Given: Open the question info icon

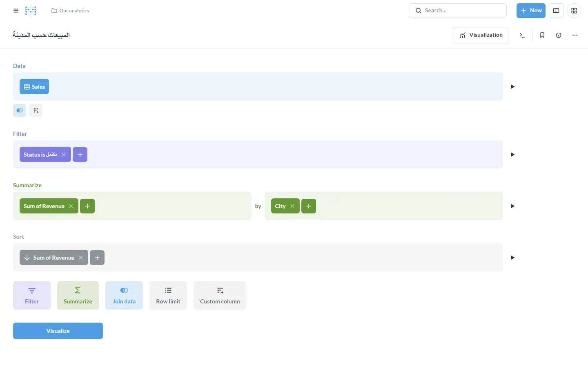Looking at the screenshot, I should click(559, 35).
